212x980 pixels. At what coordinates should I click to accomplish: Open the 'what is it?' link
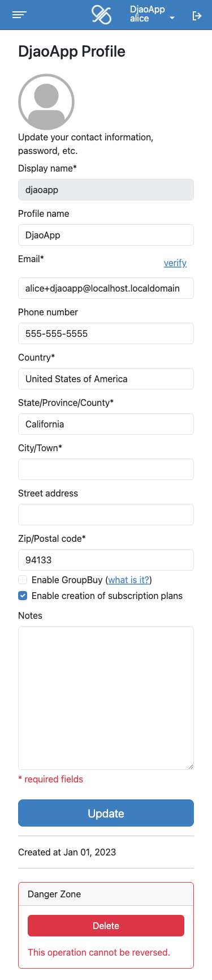click(x=129, y=580)
